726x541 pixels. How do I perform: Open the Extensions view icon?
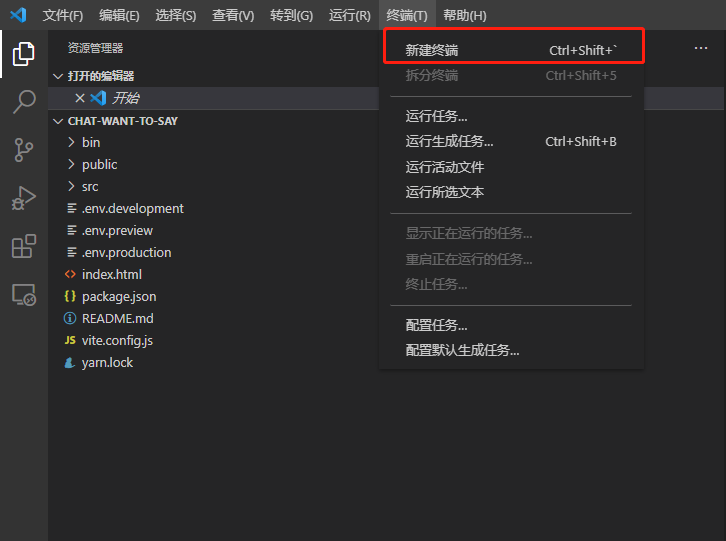tap(24, 246)
